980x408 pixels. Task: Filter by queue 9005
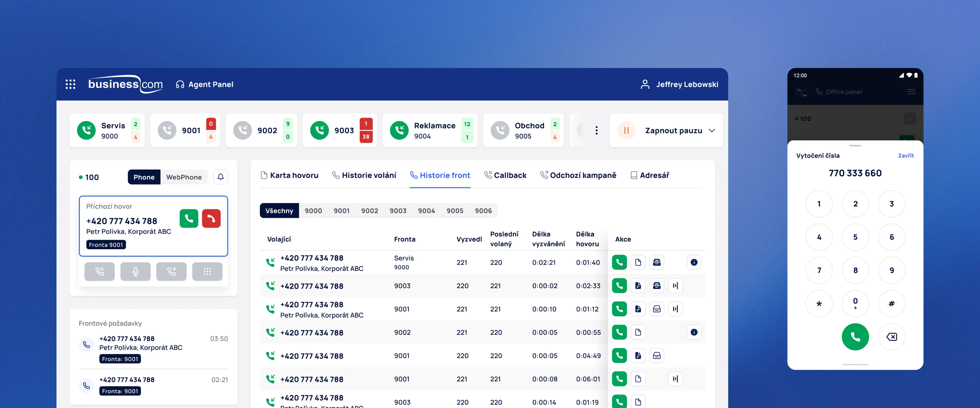[455, 210]
